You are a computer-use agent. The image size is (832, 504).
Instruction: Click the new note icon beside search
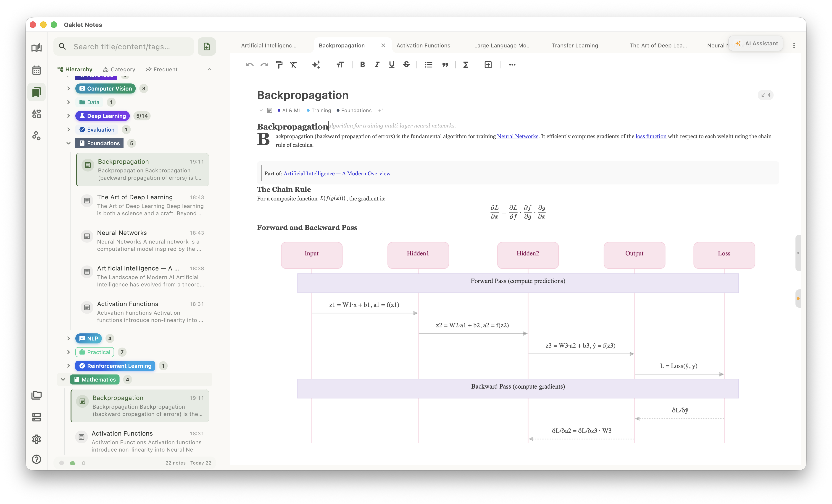click(x=207, y=47)
